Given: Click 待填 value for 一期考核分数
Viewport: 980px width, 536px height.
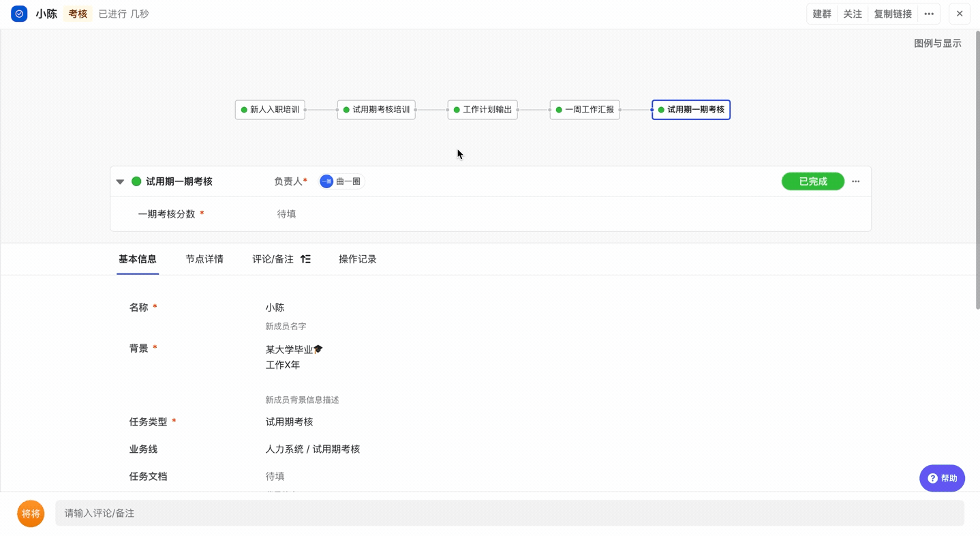Looking at the screenshot, I should click(286, 214).
